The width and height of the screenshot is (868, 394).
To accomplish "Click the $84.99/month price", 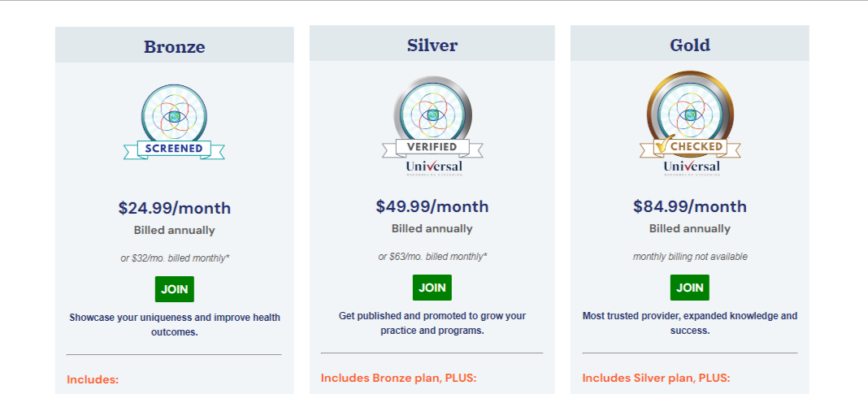I will click(690, 206).
